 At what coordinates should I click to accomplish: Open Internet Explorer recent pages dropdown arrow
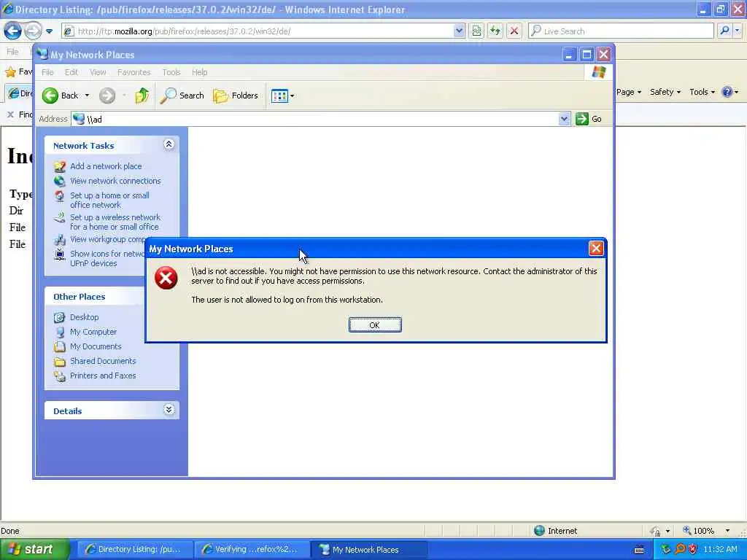point(49,31)
